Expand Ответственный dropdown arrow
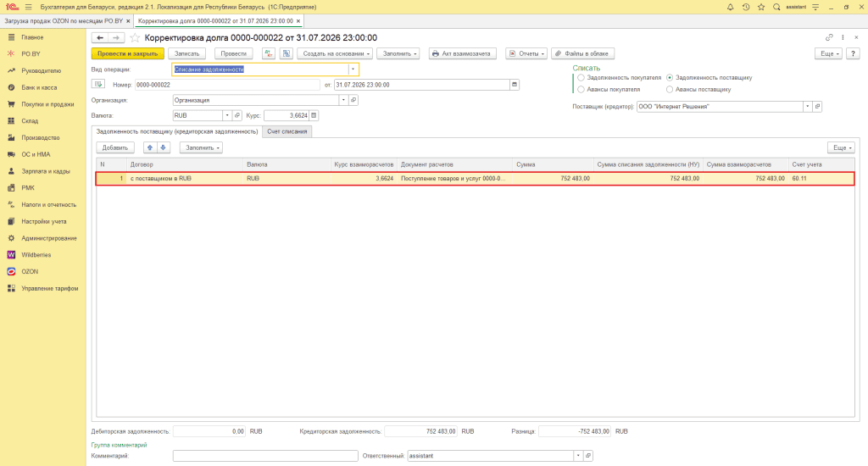 click(578, 456)
